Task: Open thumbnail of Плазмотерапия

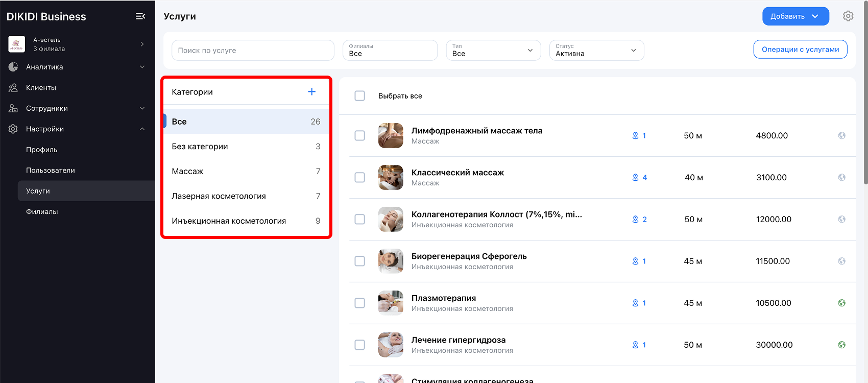Action: click(391, 303)
